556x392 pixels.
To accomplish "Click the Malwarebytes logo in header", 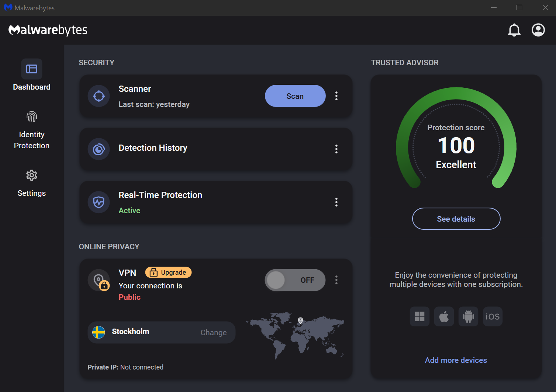I will point(48,30).
